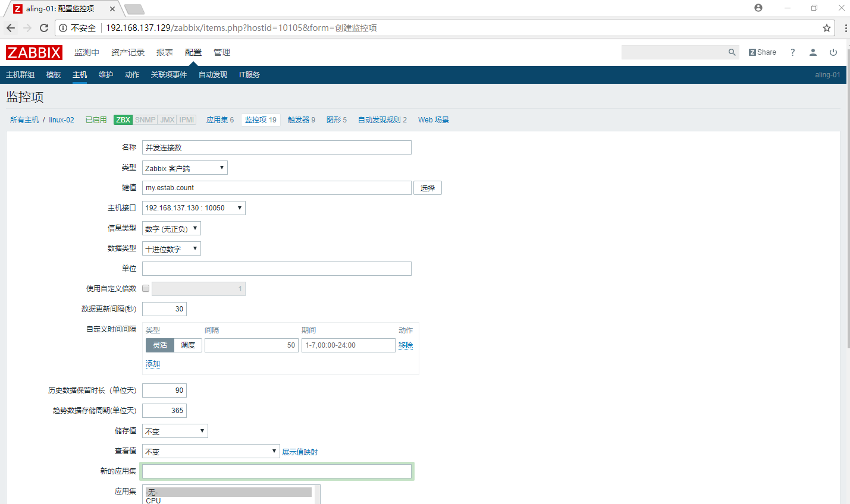850x504 pixels.
Task: Open the 所有主机 breadcrumb link
Action: tap(24, 120)
